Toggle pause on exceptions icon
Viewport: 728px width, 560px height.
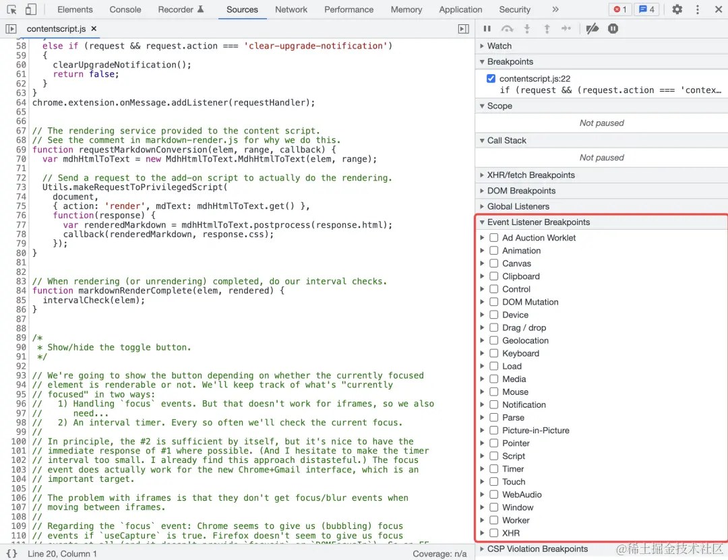coord(613,29)
